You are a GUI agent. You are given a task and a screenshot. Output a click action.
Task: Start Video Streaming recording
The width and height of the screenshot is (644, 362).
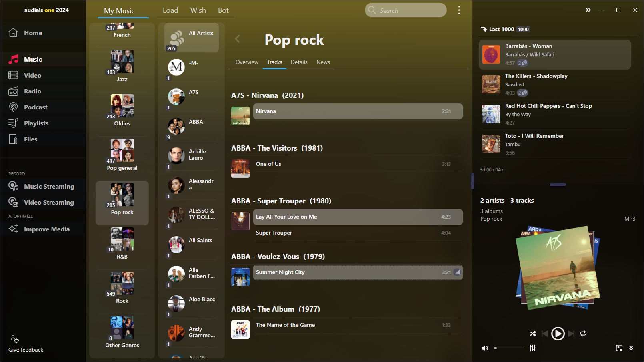point(43,202)
